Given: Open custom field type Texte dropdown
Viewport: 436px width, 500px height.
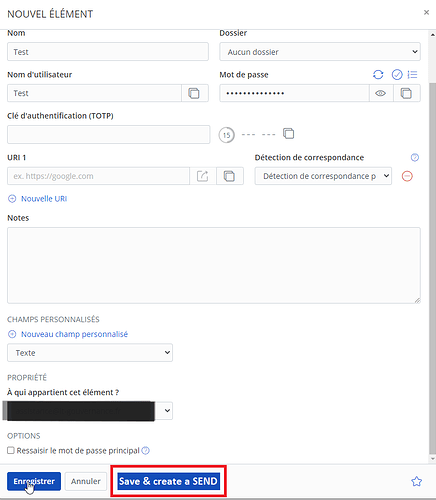Looking at the screenshot, I should click(x=90, y=353).
